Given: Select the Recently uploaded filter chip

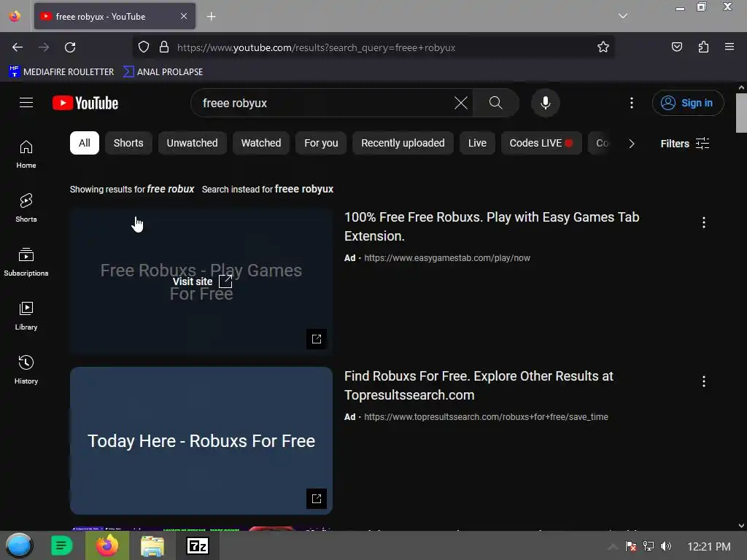Looking at the screenshot, I should point(403,143).
